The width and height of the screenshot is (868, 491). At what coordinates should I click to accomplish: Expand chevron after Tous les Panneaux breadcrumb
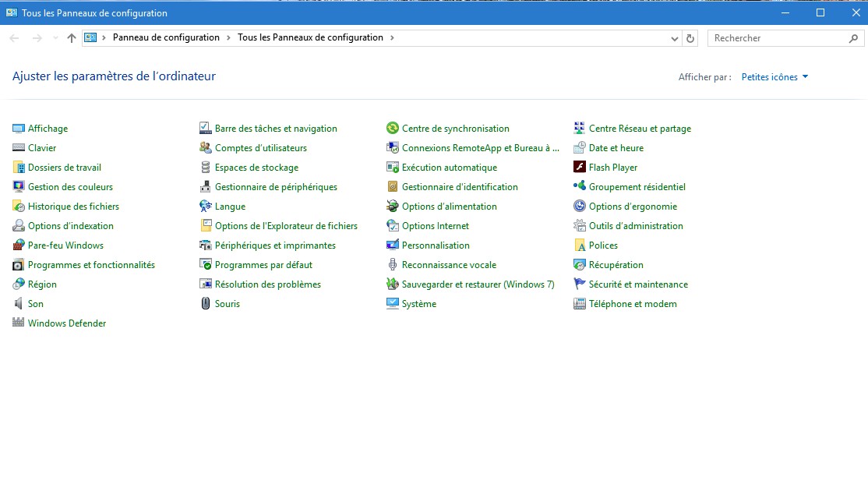point(393,37)
